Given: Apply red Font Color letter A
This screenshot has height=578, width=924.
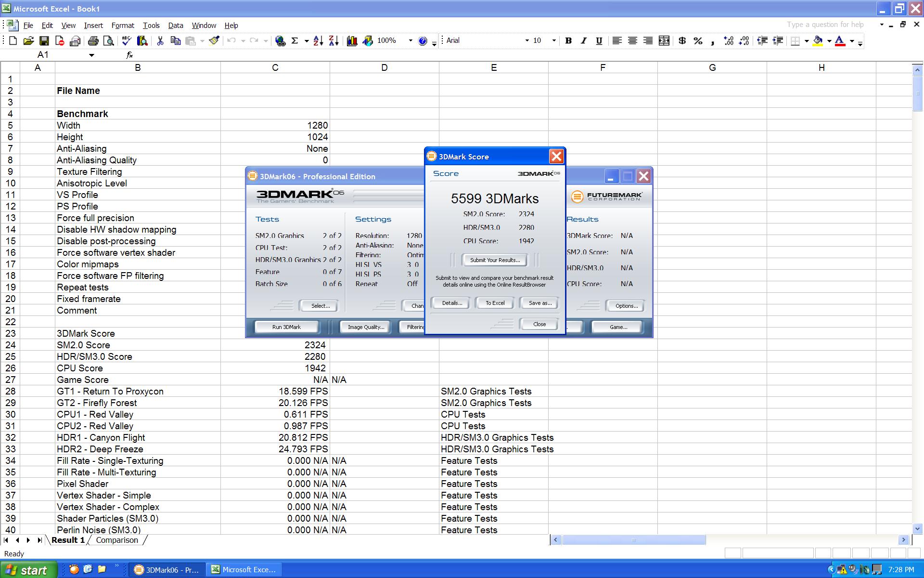Looking at the screenshot, I should 840,41.
